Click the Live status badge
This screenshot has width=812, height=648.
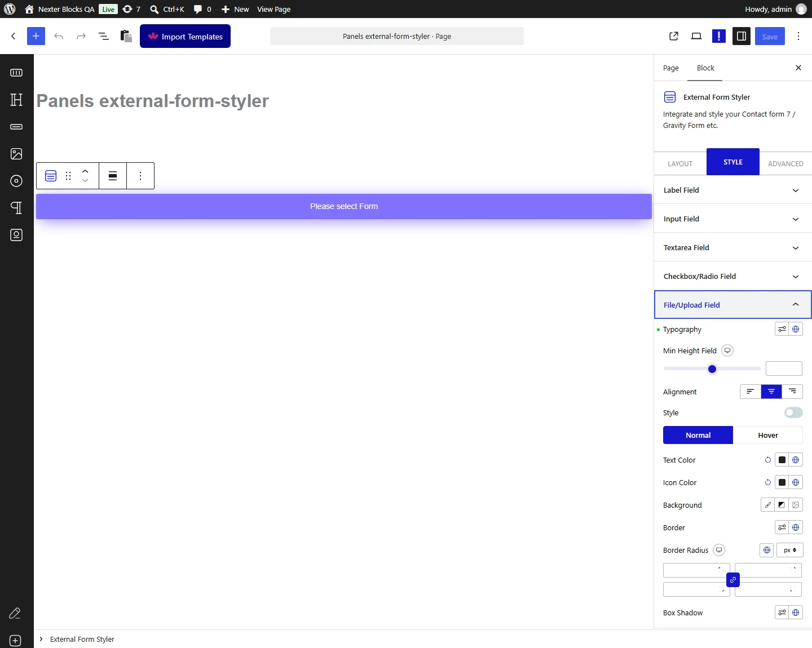click(108, 9)
